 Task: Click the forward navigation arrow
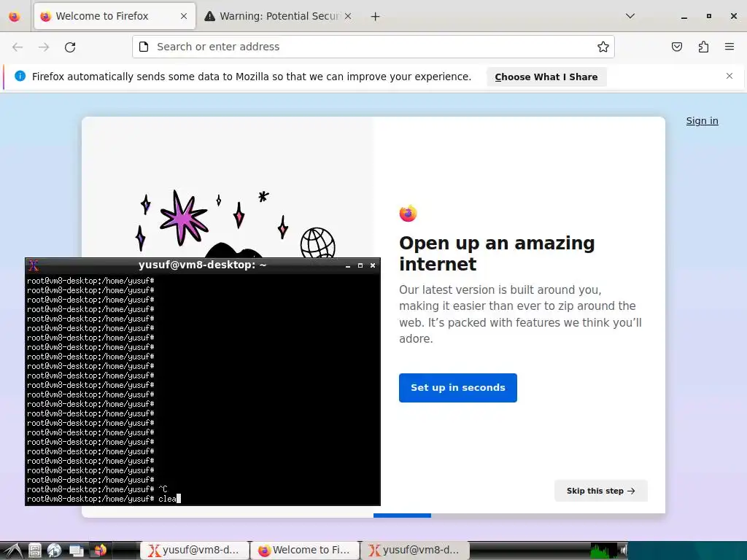tap(44, 47)
